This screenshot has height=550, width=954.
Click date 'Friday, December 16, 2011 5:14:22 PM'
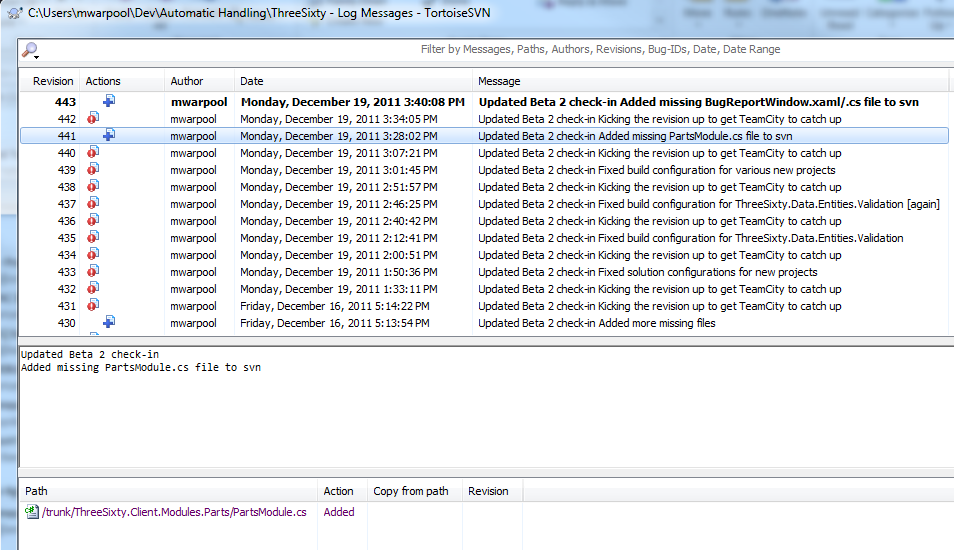click(x=335, y=307)
